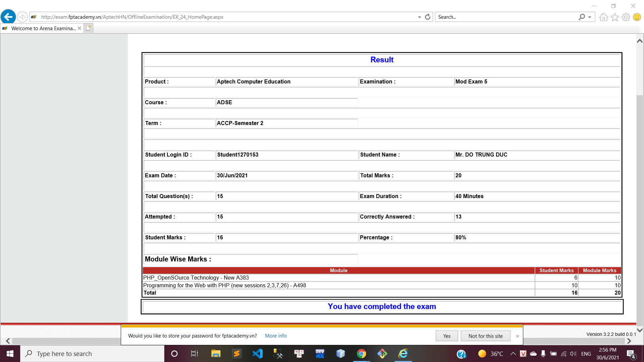
Task: Open Dev-C++ taskbar icon
Action: point(320,354)
